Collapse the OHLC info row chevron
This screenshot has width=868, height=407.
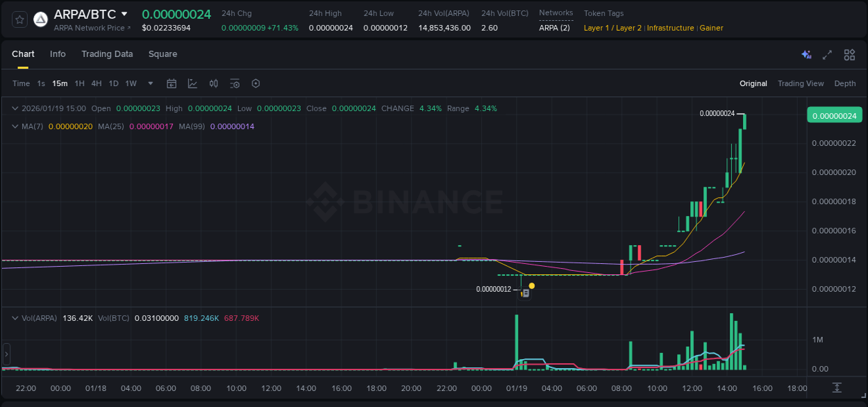15,108
